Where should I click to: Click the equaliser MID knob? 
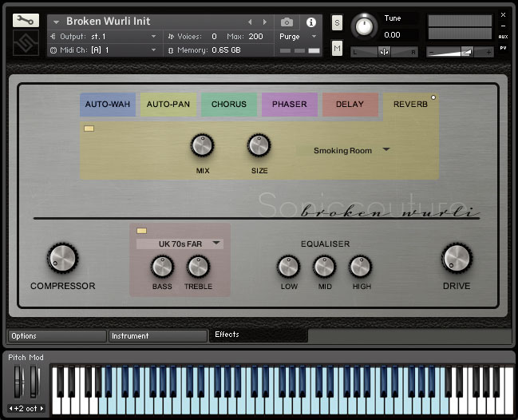(325, 267)
